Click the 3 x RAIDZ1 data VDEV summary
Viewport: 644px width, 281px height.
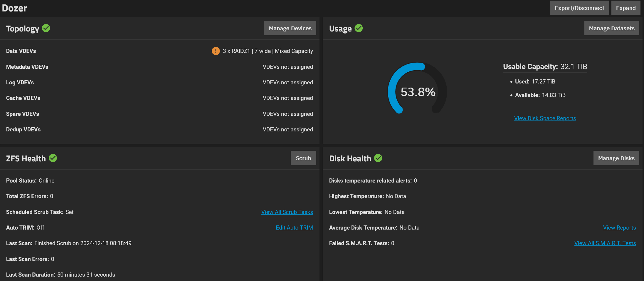[x=268, y=51]
